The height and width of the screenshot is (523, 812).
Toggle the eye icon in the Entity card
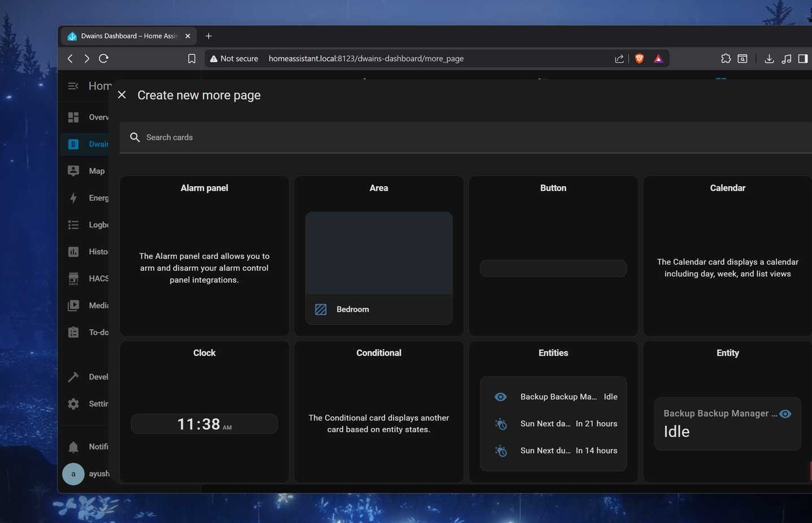coord(785,414)
